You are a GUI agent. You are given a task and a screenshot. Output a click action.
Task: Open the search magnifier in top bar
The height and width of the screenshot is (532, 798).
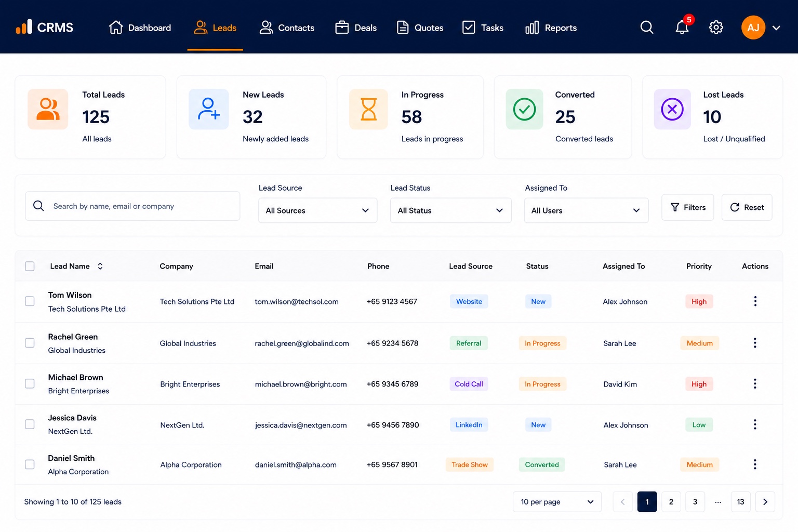(x=647, y=28)
